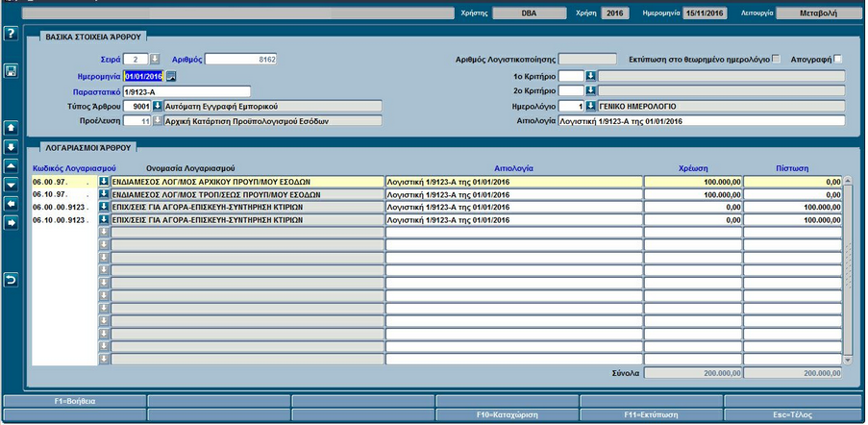Click the F11=Εκτύπωση button
868x425 pixels.
coord(652,413)
